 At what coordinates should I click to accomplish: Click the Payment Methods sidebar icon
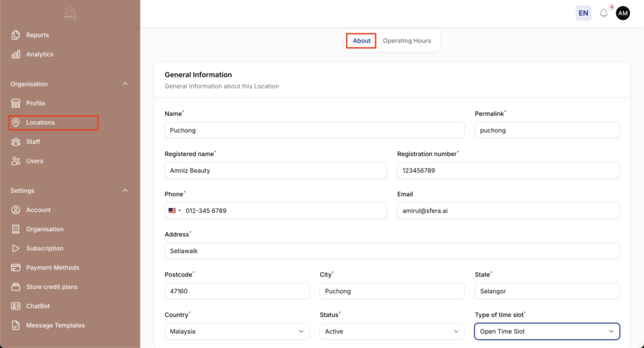click(x=16, y=268)
